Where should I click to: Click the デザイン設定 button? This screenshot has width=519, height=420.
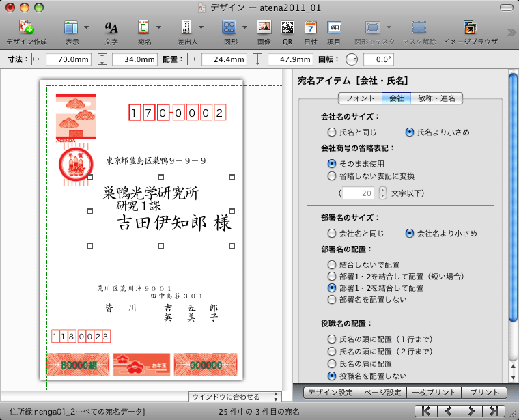pyautogui.click(x=331, y=393)
